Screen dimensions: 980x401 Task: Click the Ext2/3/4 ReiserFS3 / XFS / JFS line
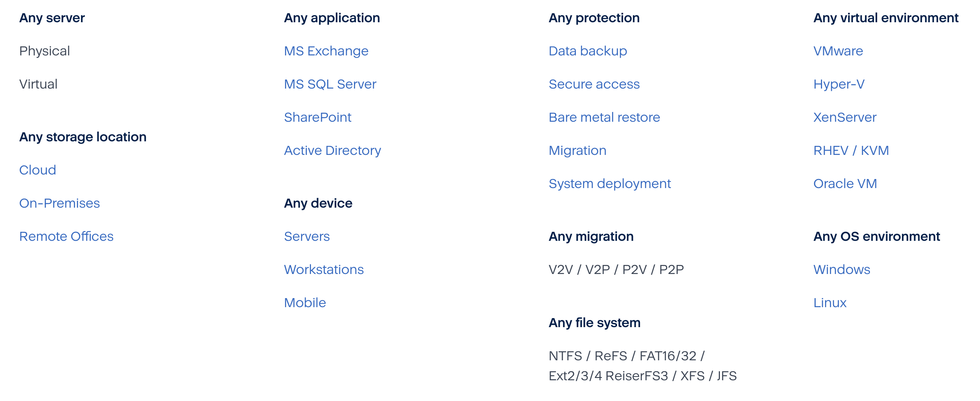pyautogui.click(x=643, y=376)
